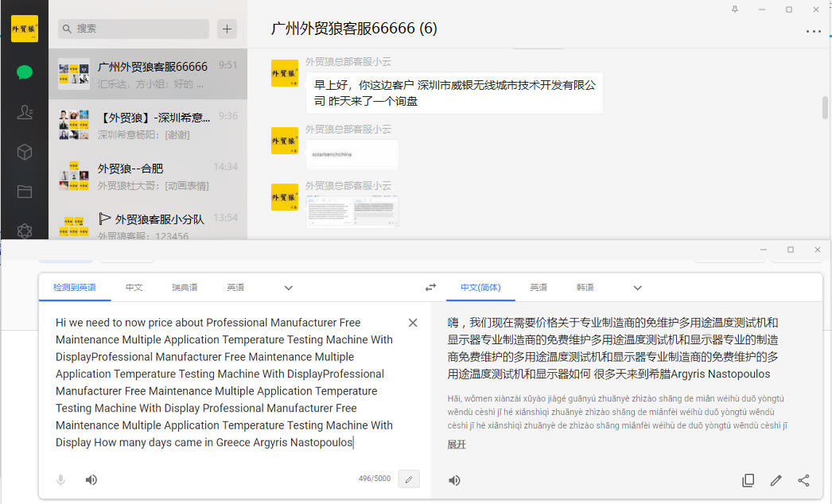832x504 pixels.
Task: Open the Chats icon in WeChat sidebar
Action: [x=25, y=72]
